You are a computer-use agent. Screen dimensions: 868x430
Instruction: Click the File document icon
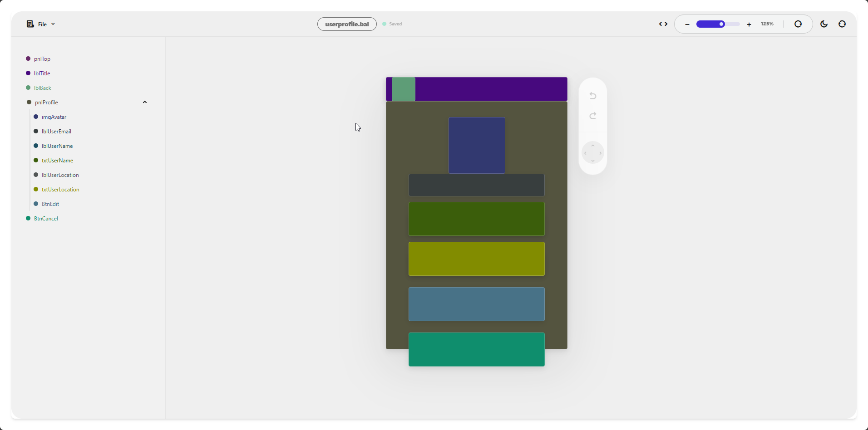[30, 24]
